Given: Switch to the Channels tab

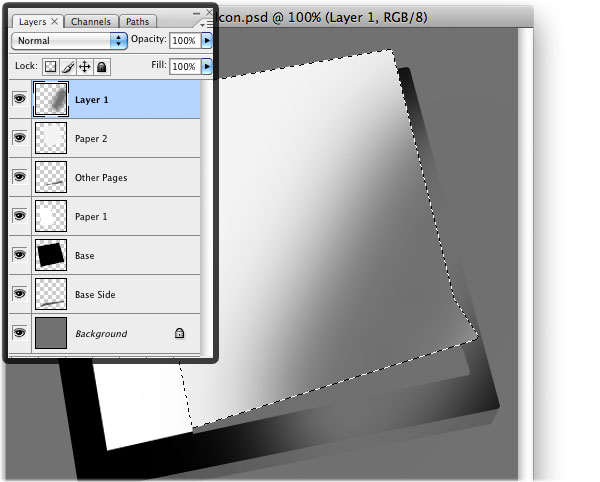Looking at the screenshot, I should [x=91, y=22].
